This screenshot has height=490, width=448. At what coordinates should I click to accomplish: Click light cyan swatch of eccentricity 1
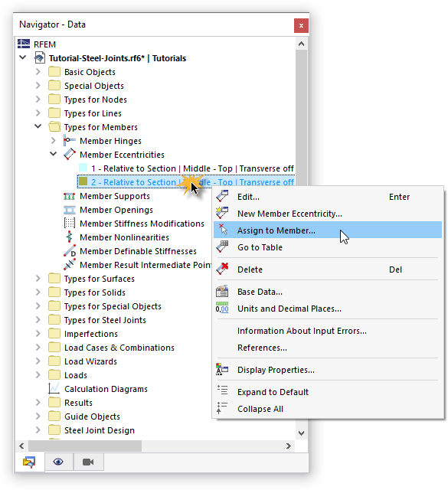pyautogui.click(x=83, y=168)
